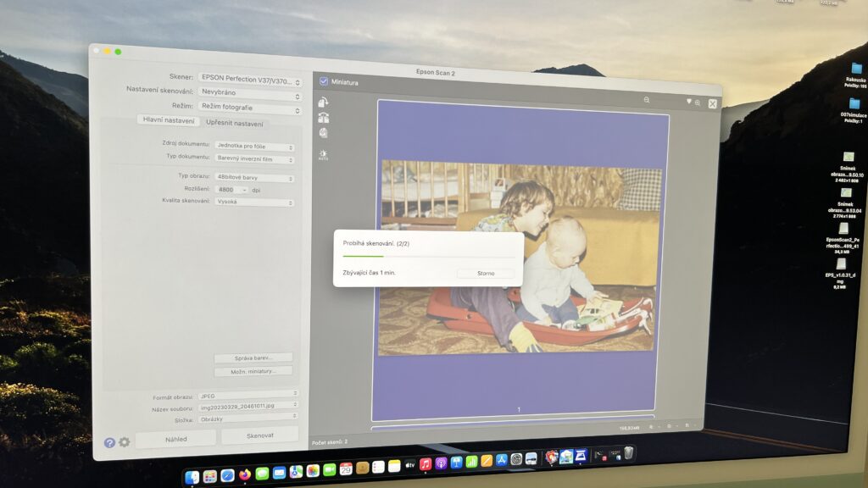This screenshot has height=488, width=868.
Task: Click the Skenovat button
Action: pyautogui.click(x=259, y=435)
